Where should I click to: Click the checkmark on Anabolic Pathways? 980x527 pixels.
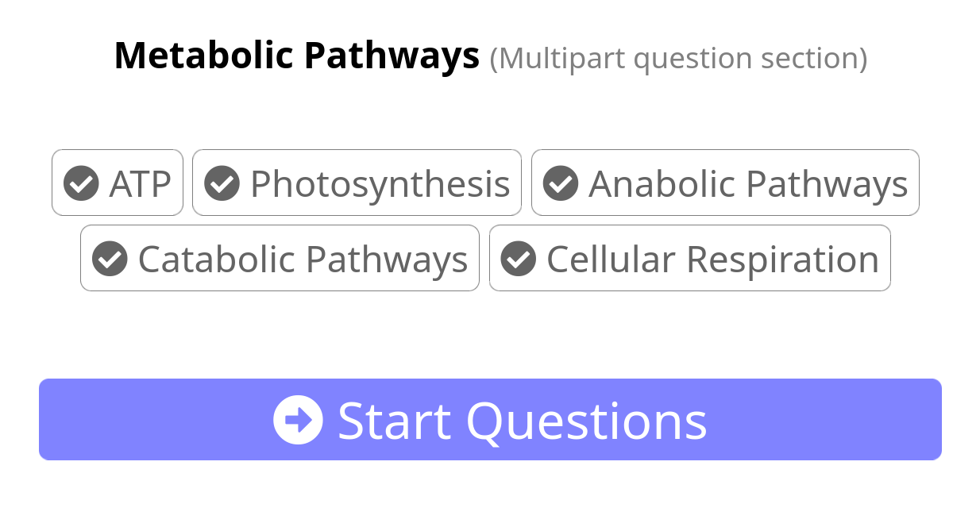[x=561, y=183]
